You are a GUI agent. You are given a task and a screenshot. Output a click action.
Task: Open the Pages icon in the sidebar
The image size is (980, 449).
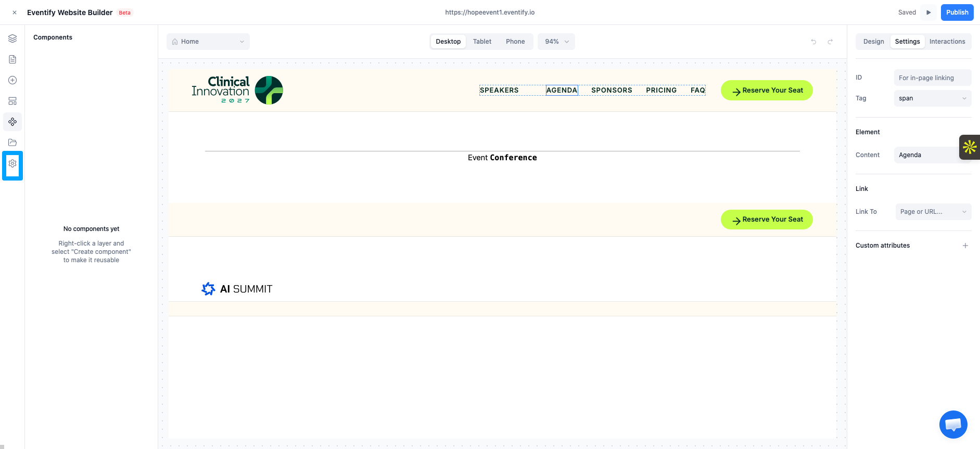tap(12, 59)
